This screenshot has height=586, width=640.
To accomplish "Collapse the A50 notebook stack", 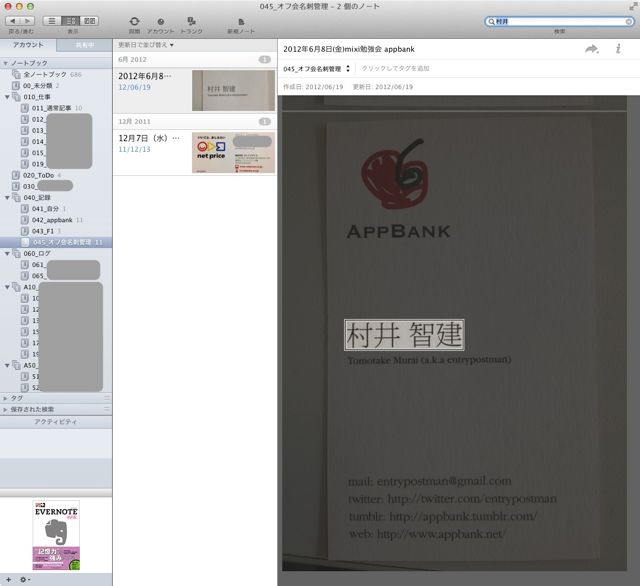I will 7,366.
